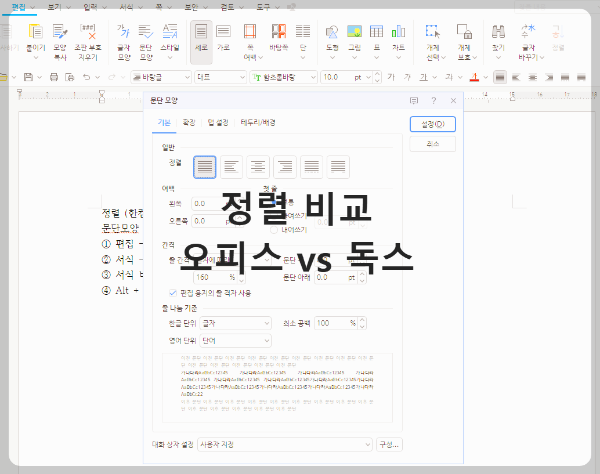The height and width of the screenshot is (474, 600).
Task: Click the 설정(D) button
Action: click(x=433, y=124)
